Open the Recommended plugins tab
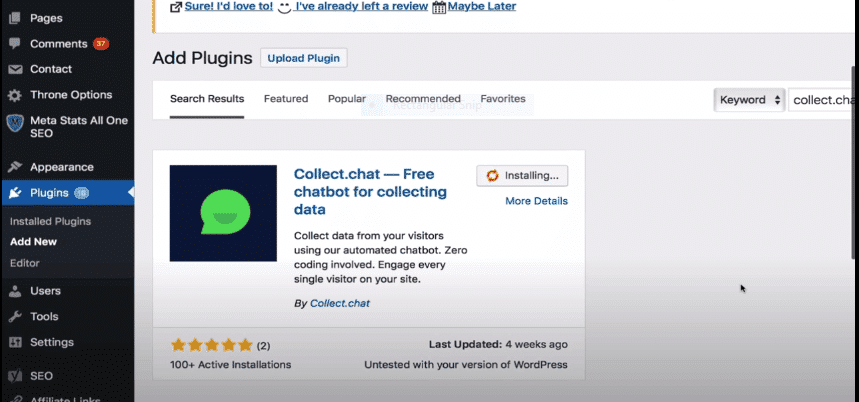Viewport: 859px width, 402px height. [x=423, y=99]
